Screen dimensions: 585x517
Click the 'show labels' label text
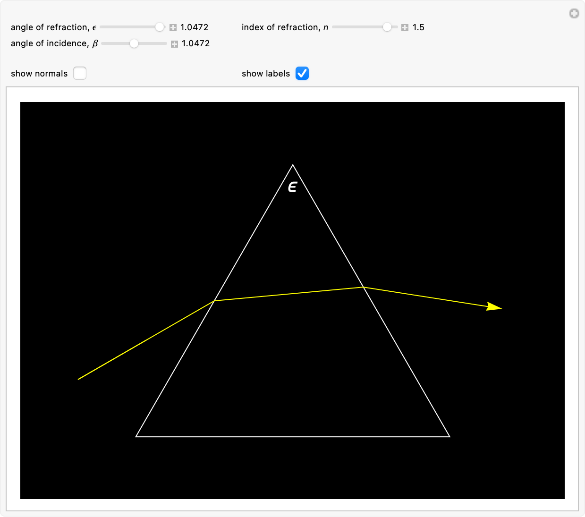(x=266, y=74)
